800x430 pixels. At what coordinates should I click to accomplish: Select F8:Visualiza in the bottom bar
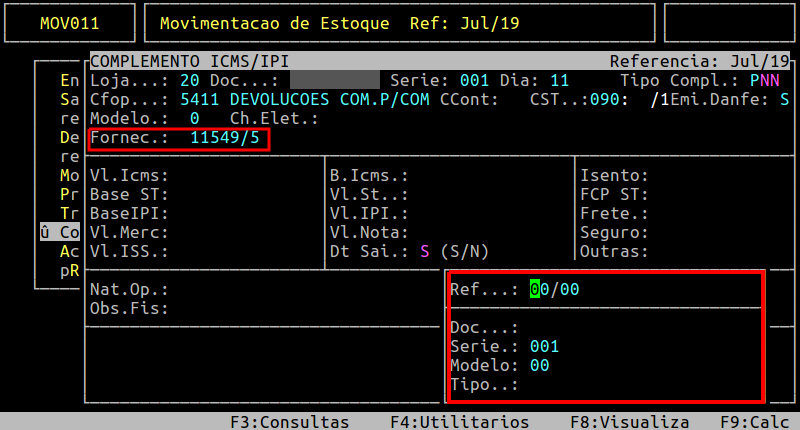pyautogui.click(x=629, y=422)
